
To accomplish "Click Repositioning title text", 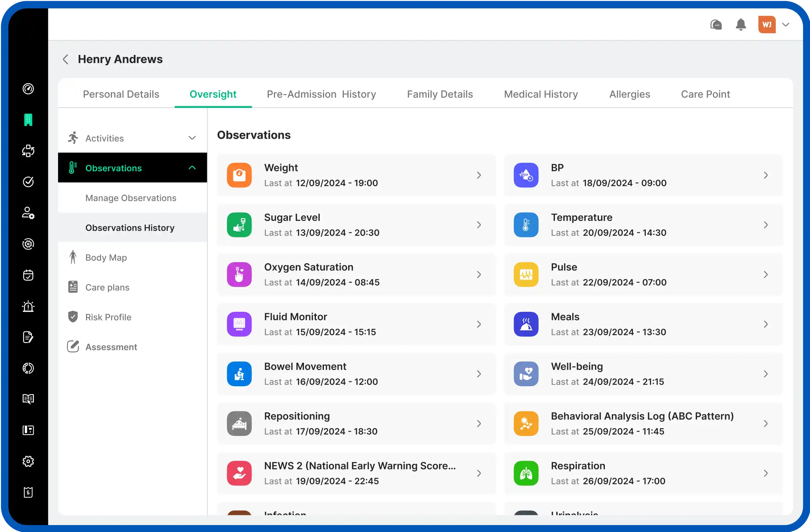I will click(x=297, y=416).
